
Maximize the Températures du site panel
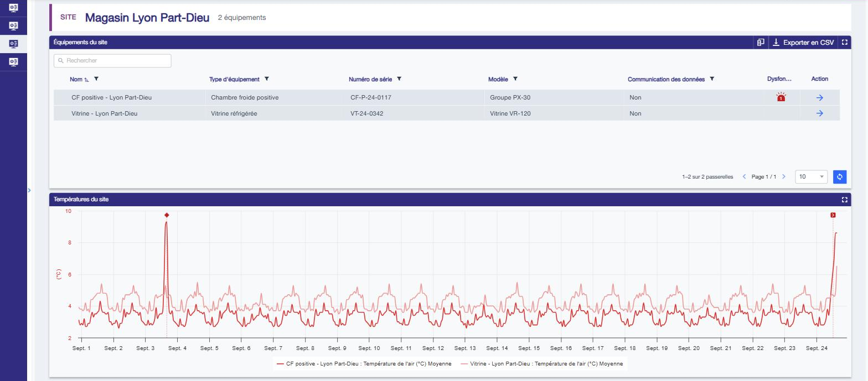point(844,200)
